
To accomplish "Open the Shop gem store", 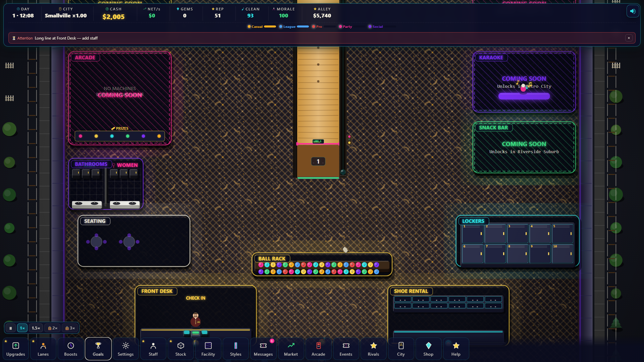I will click(x=428, y=349).
